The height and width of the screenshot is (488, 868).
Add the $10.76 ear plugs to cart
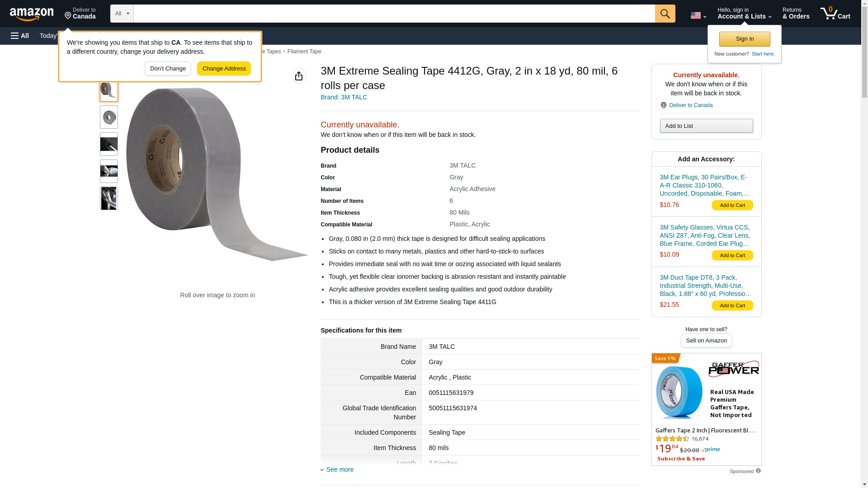pyautogui.click(x=732, y=205)
